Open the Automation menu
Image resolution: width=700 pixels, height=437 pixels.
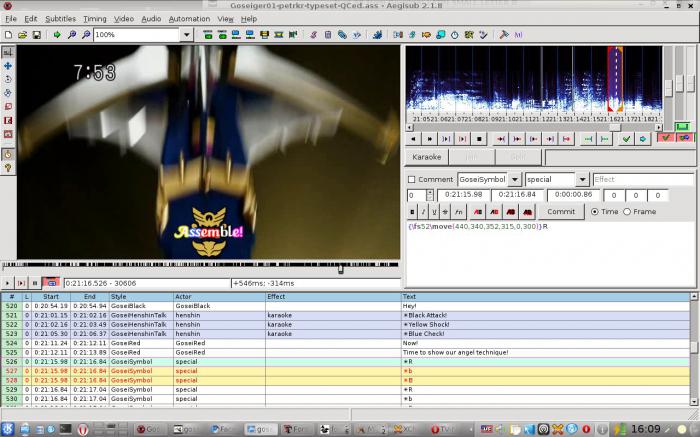189,19
